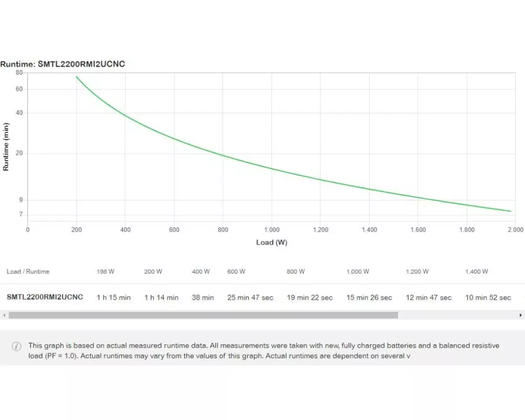
Task: Click the empty scrollbar track right of the thumb
Action: 457,315
